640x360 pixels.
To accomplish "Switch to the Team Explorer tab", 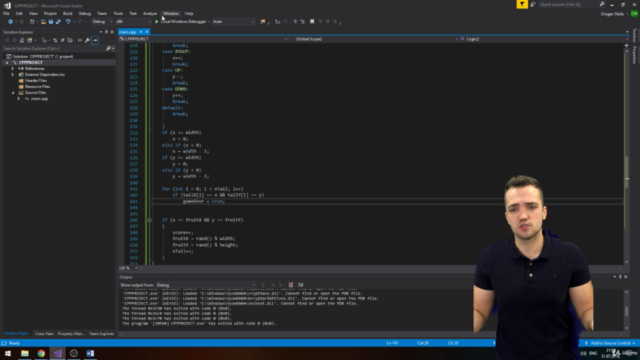I will (x=102, y=334).
